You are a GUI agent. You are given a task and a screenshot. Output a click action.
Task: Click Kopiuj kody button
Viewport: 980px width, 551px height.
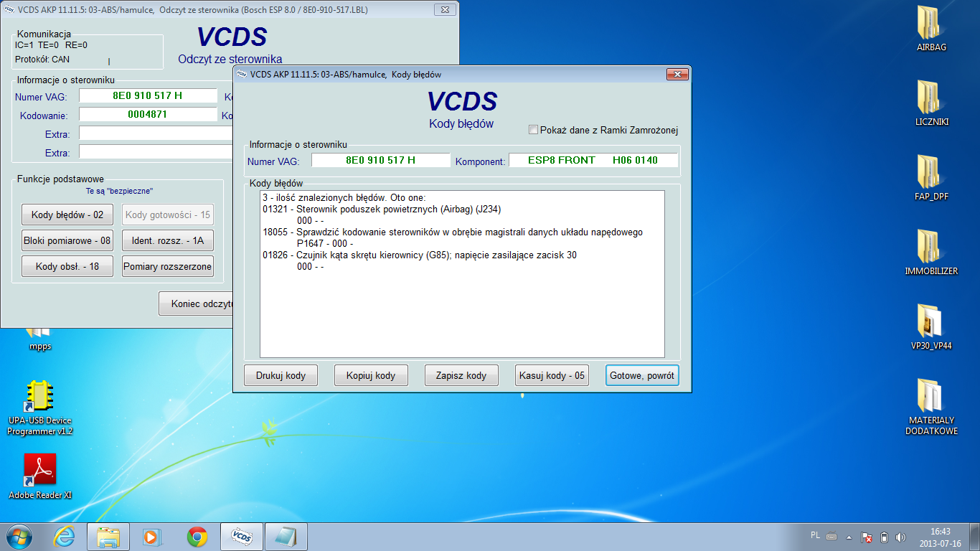pyautogui.click(x=371, y=375)
